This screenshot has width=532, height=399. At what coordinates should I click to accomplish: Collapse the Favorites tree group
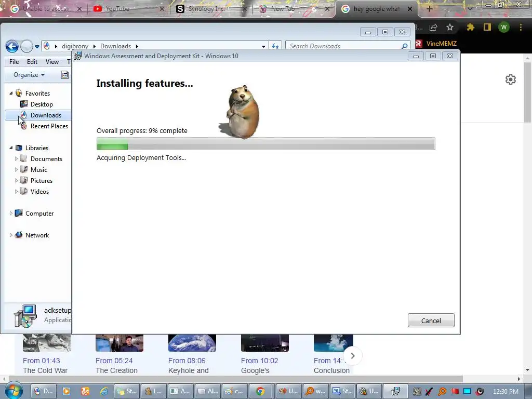point(11,94)
